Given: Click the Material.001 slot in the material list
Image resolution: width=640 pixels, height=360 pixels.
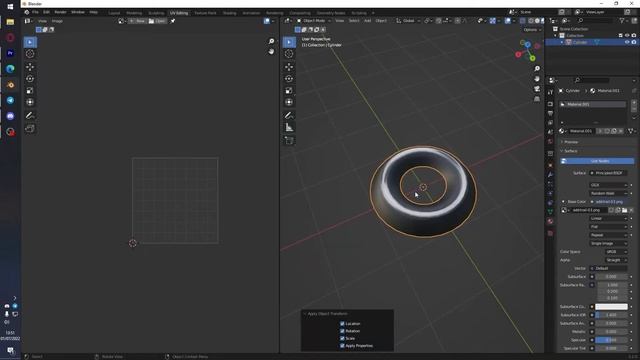Looking at the screenshot, I should pos(593,104).
